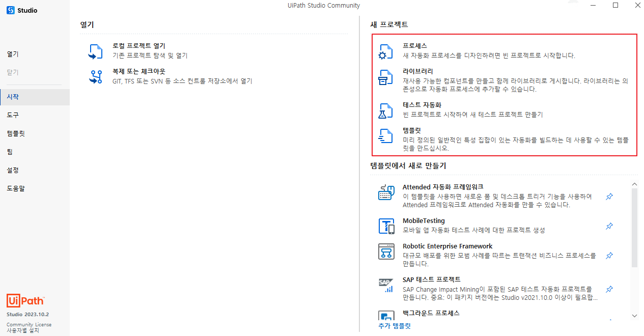Select the 시작 sidebar tab
Viewport: 644px width, 336px height.
pyautogui.click(x=35, y=97)
